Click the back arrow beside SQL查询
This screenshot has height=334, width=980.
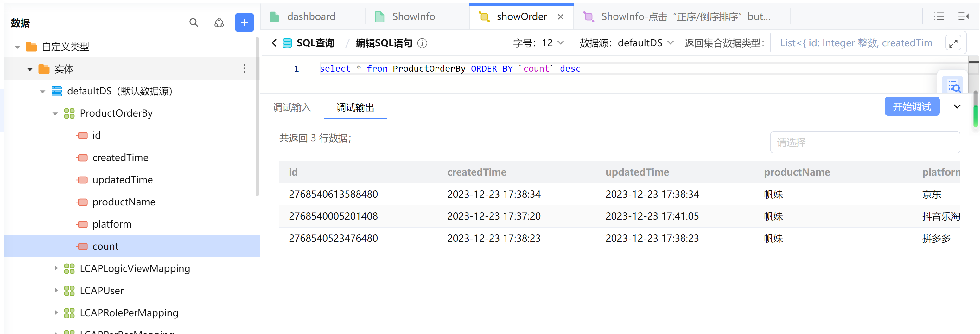274,42
